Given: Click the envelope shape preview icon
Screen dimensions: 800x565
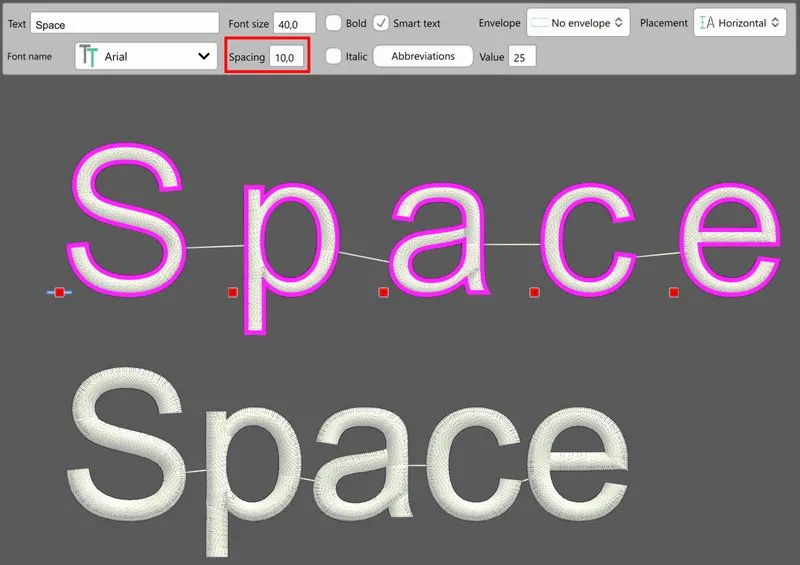Looking at the screenshot, I should (x=540, y=22).
